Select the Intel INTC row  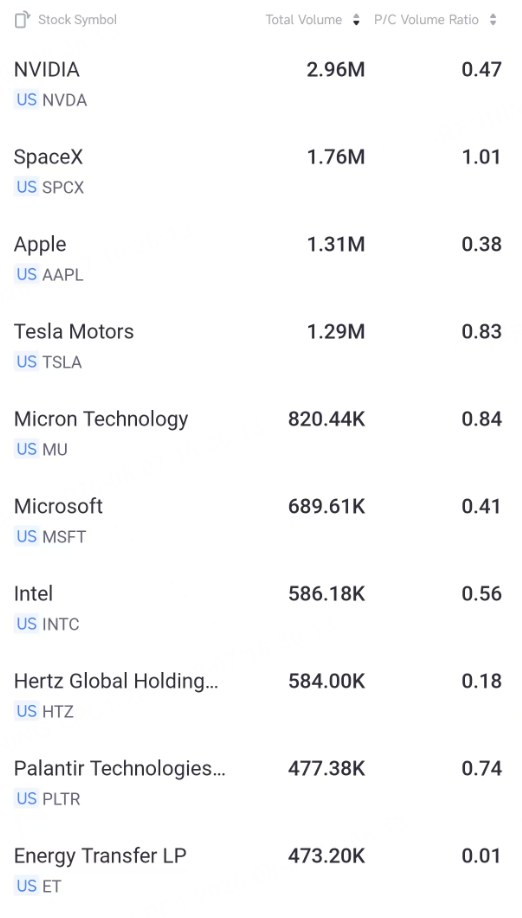[x=261, y=608]
